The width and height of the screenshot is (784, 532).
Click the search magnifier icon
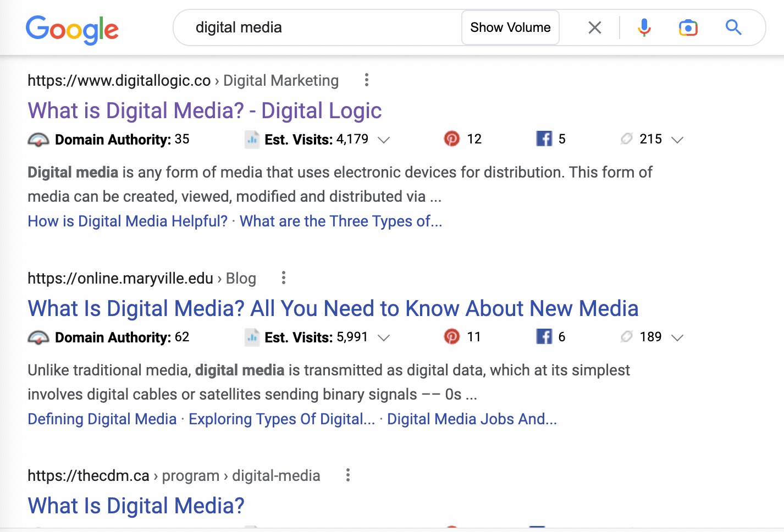(x=733, y=27)
